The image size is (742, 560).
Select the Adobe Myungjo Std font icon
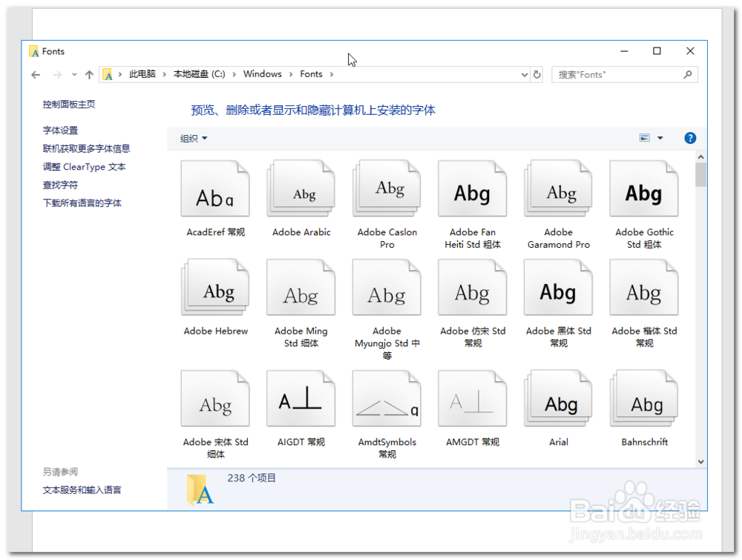[387, 287]
